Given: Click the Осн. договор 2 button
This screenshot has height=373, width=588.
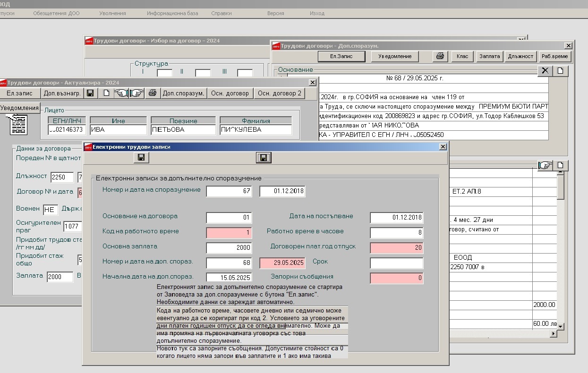Looking at the screenshot, I should 280,93.
